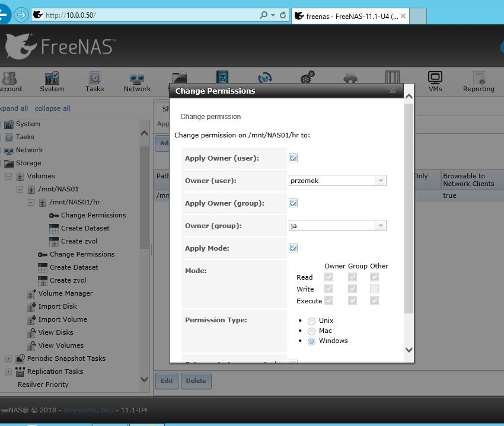Open Import Disk in the tree
This screenshot has width=504, height=426.
coord(58,306)
